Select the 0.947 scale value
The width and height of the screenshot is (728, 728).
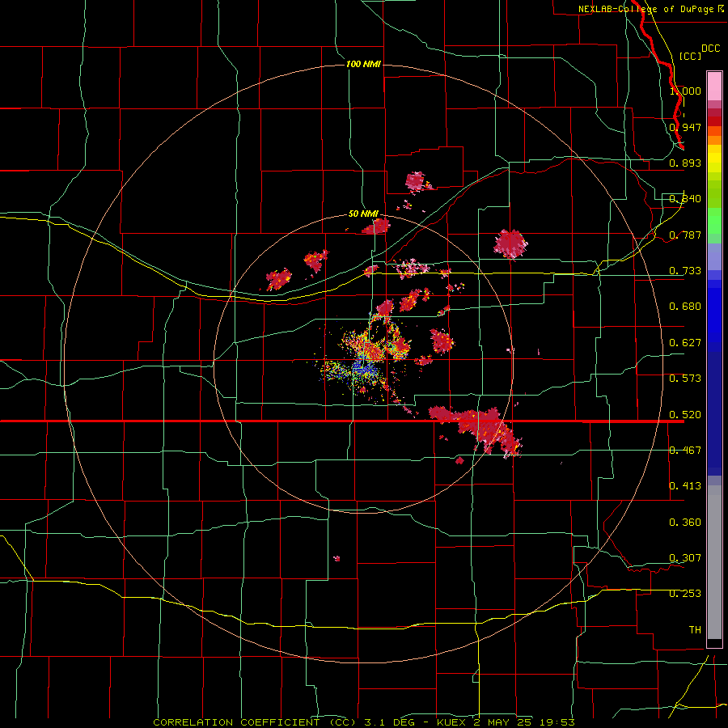click(685, 127)
